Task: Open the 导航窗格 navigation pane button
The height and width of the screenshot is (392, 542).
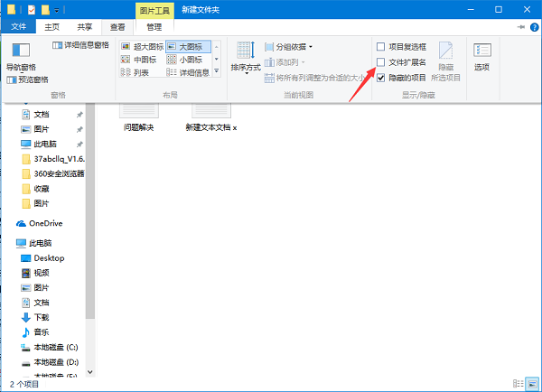Action: click(21, 56)
